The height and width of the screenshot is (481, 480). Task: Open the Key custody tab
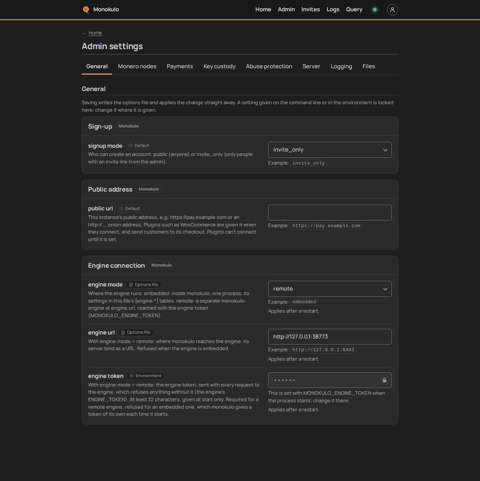coord(219,66)
